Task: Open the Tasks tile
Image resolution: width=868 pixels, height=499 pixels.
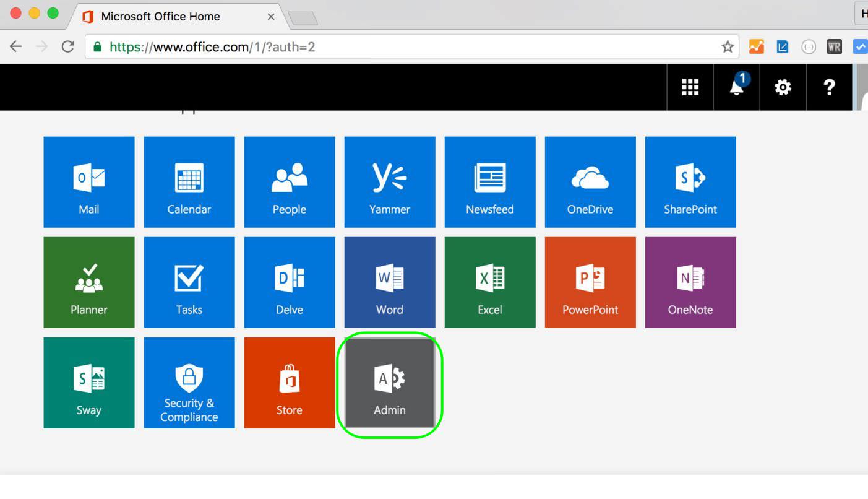Action: click(x=189, y=282)
